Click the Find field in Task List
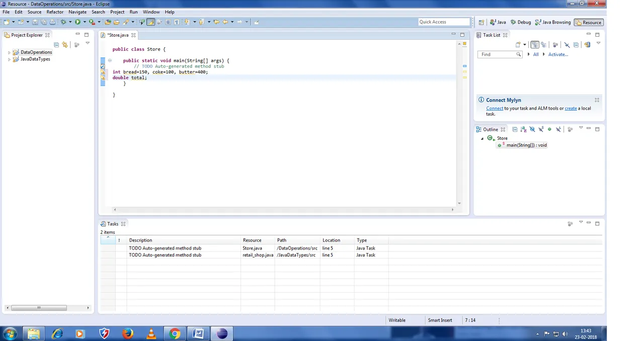 coord(500,54)
